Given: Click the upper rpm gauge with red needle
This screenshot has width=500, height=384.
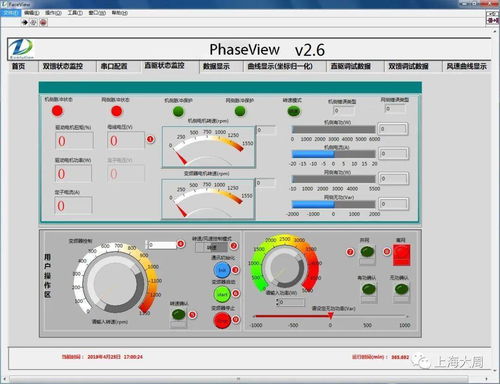Looking at the screenshot, I should tap(209, 147).
